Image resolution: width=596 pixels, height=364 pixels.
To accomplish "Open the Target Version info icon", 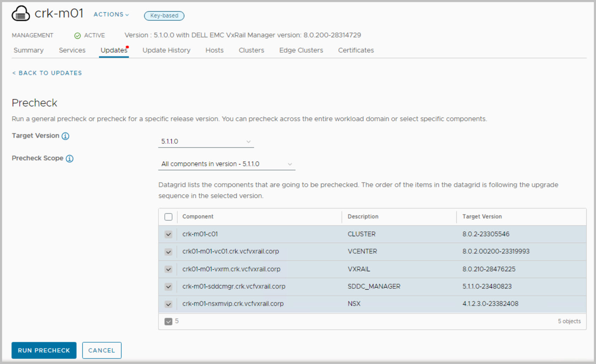I will pos(65,136).
